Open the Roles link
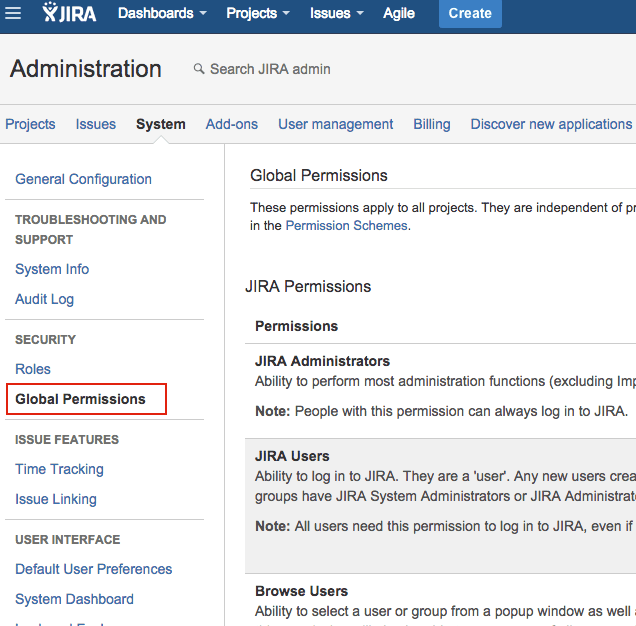 point(33,369)
